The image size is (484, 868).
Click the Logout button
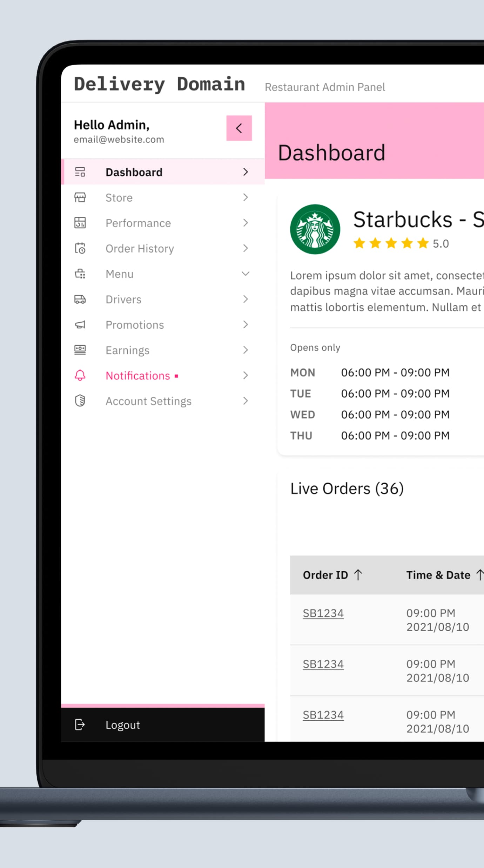click(x=163, y=725)
